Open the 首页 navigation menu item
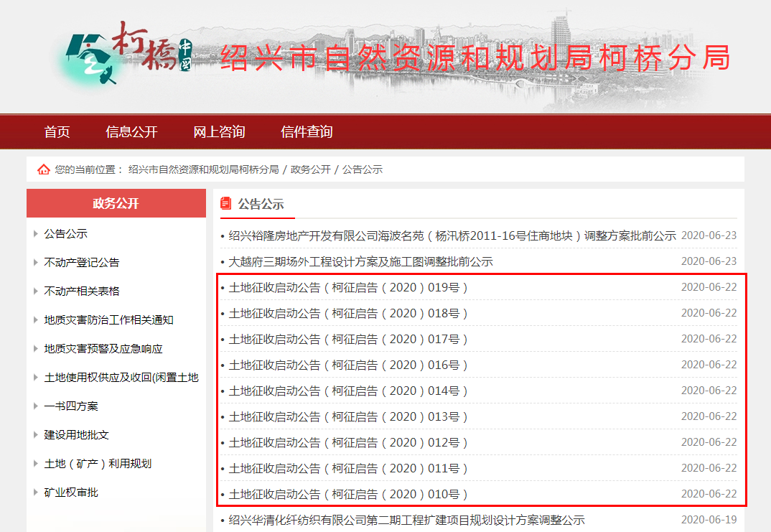 57,132
